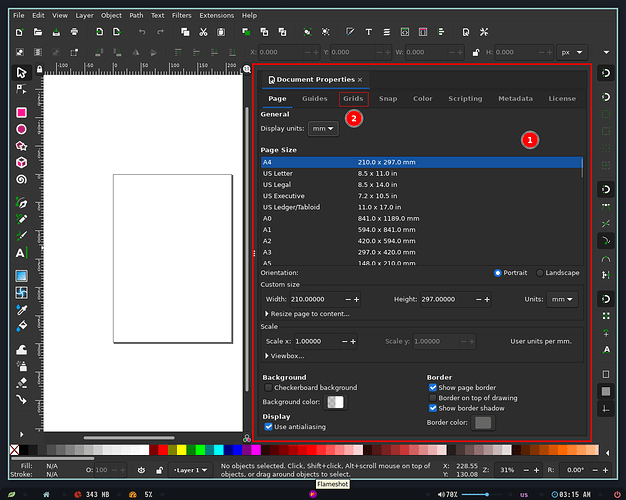Expand Resize page to content
This screenshot has width=626, height=500.
tap(307, 314)
